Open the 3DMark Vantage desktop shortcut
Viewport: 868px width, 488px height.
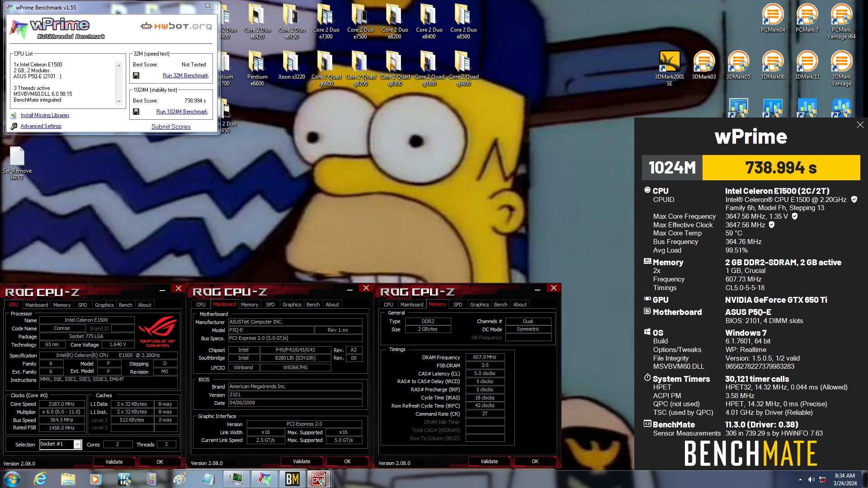841,68
